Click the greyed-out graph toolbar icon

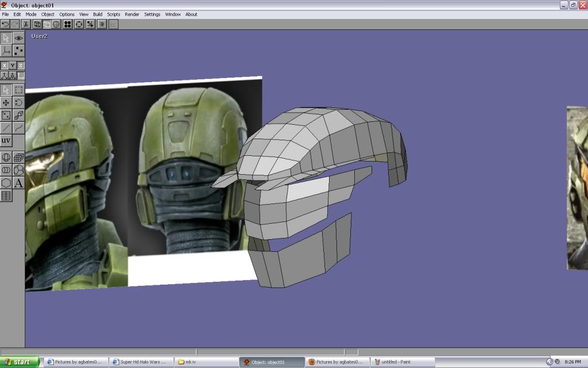113,24
